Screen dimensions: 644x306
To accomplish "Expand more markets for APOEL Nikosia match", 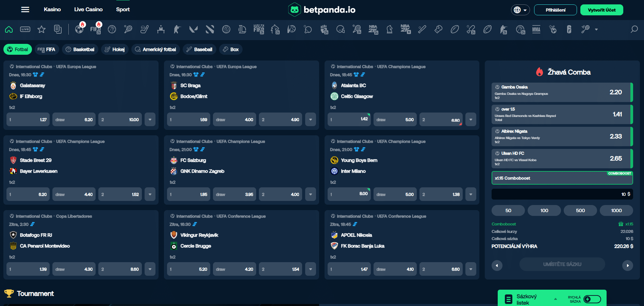I will pyautogui.click(x=471, y=269).
